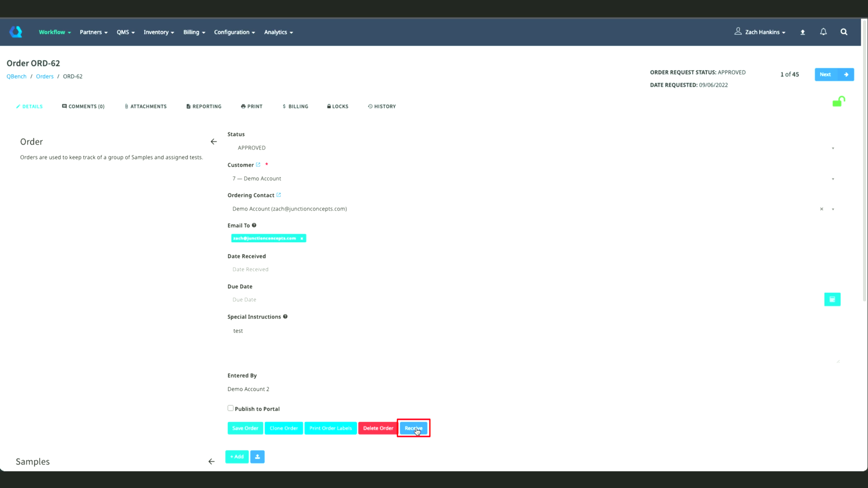868x488 pixels.
Task: Open the Inventory menu
Action: [x=158, y=32]
